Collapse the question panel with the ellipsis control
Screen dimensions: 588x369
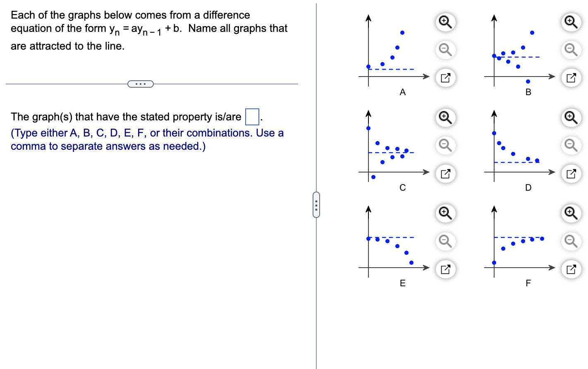click(x=140, y=84)
